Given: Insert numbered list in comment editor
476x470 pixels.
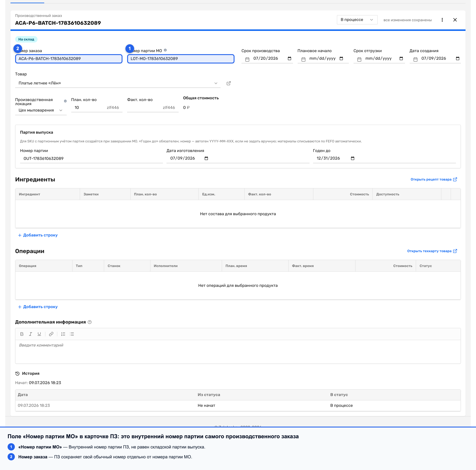Looking at the screenshot, I should [63, 334].
